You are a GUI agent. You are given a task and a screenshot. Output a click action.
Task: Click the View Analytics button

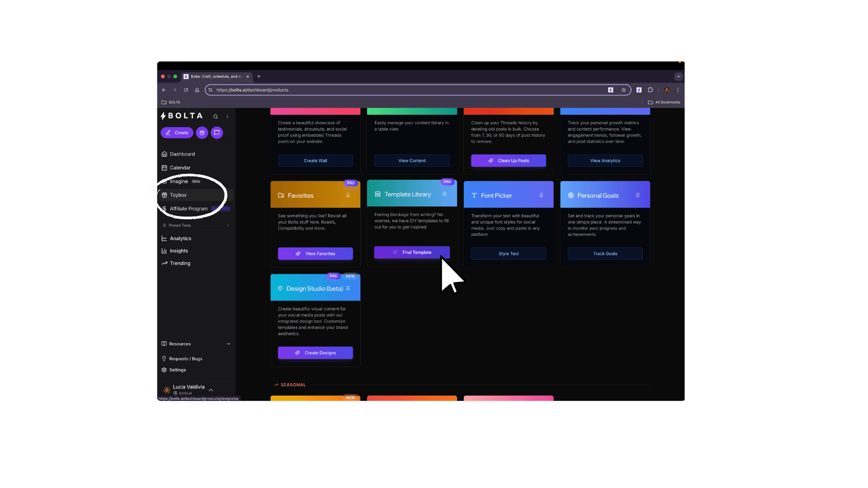605,161
